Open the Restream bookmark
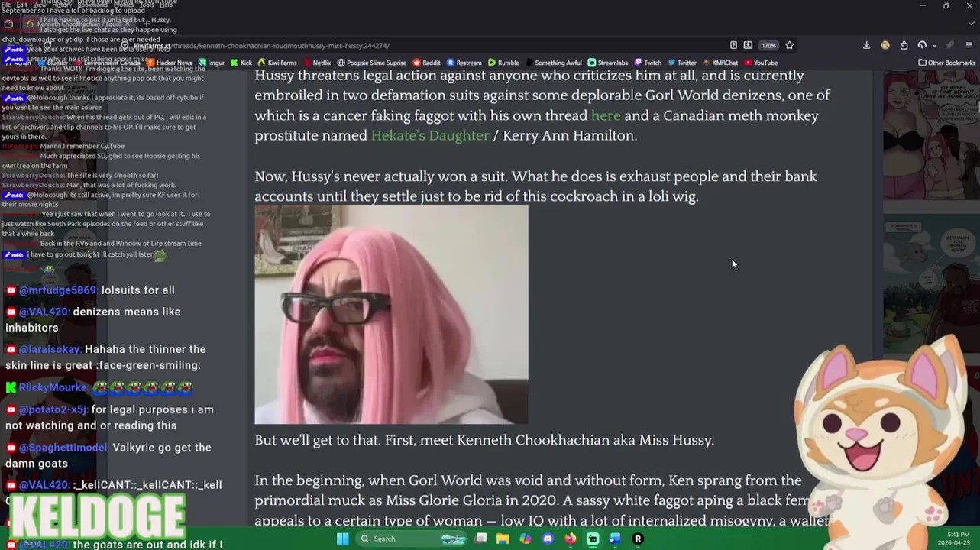 (x=464, y=63)
